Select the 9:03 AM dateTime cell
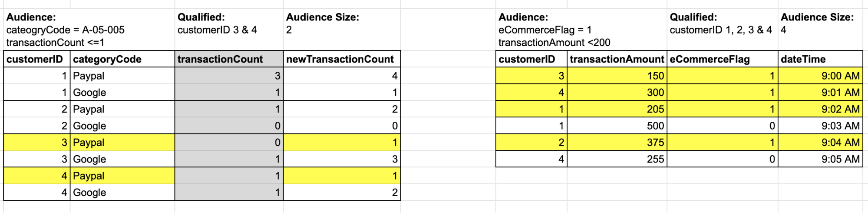Screen dimensions: 868x213 [x=820, y=126]
